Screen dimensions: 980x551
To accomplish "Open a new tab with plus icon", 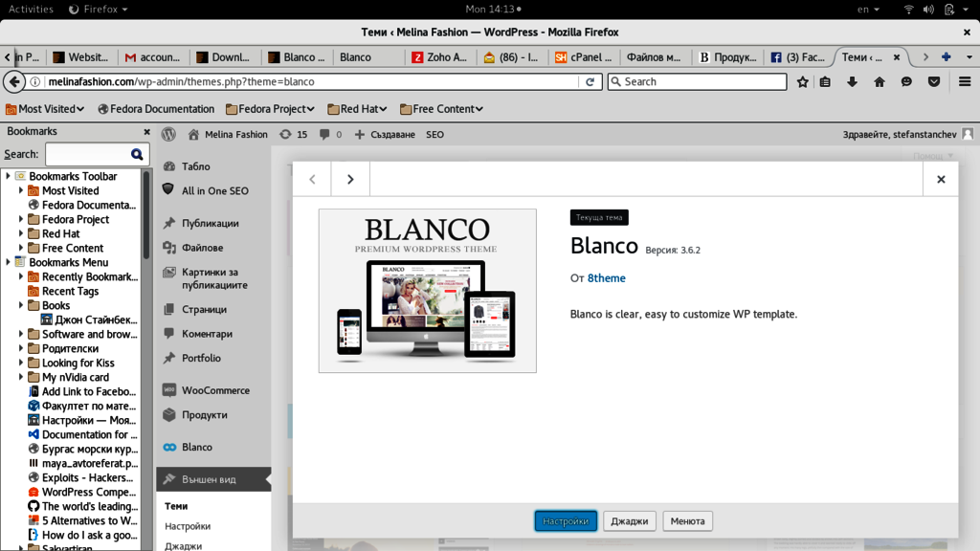I will (x=947, y=56).
